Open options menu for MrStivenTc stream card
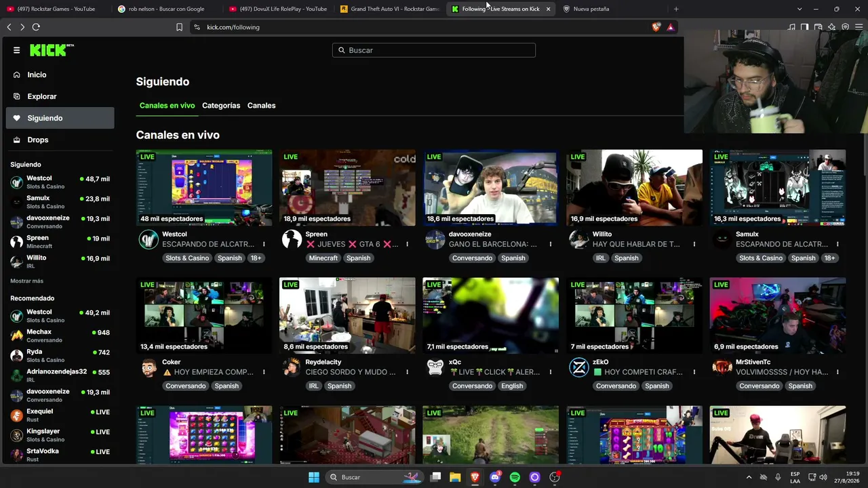This screenshot has width=868, height=488. (x=837, y=372)
